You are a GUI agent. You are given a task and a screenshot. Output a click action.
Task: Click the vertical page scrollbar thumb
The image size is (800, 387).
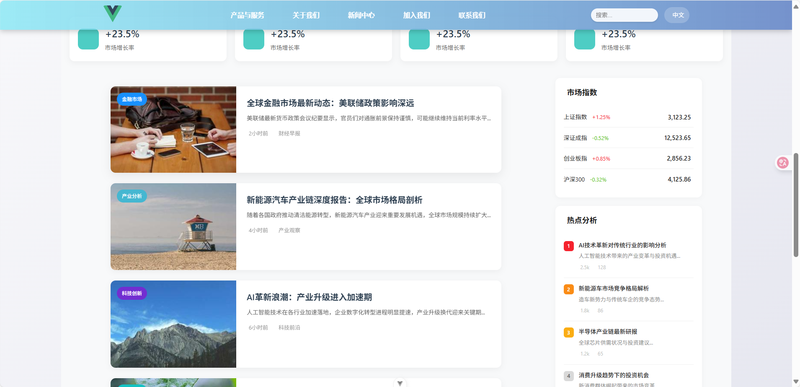[796, 204]
